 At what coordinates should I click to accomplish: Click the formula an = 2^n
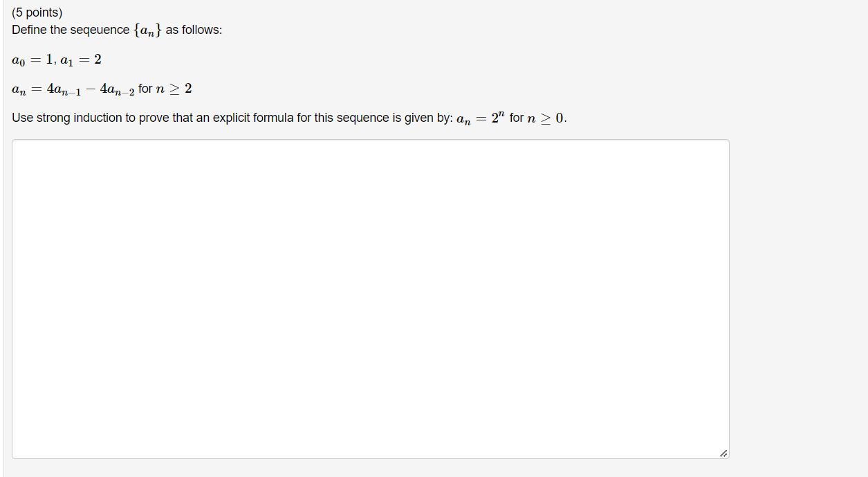[480, 118]
